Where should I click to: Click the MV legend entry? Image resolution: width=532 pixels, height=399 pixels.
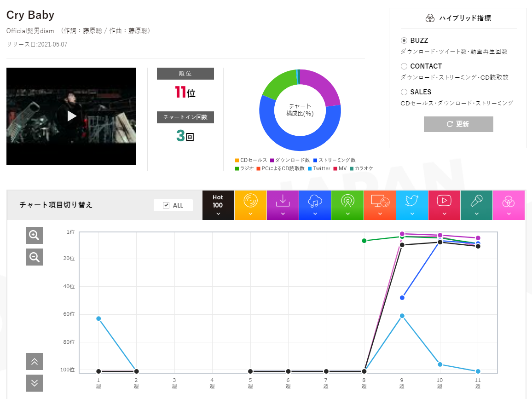point(340,168)
